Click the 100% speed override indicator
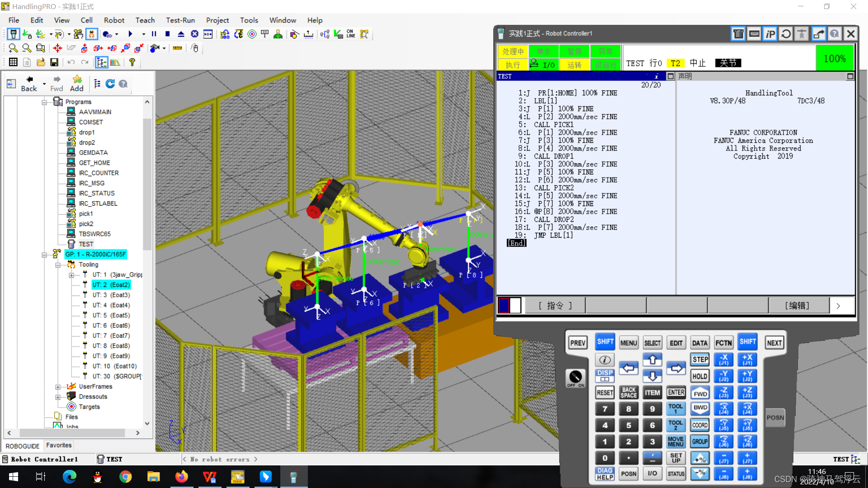Image resolution: width=868 pixels, height=488 pixels. pos(835,58)
